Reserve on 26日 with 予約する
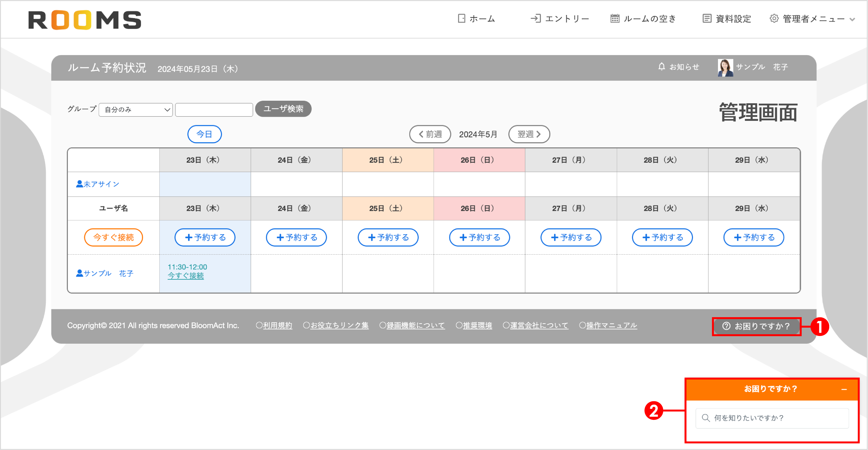 479,237
